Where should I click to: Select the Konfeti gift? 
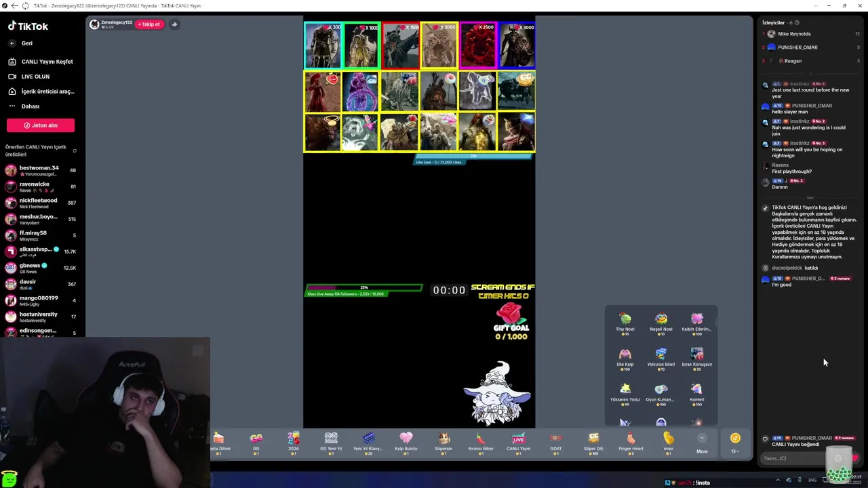[696, 394]
